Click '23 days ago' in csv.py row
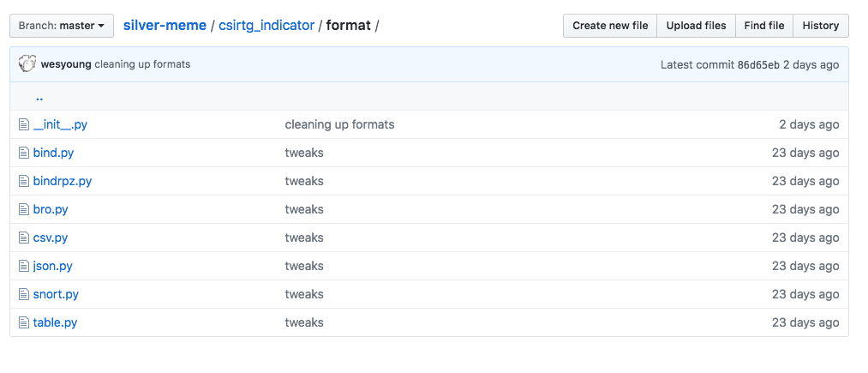Screen dimensions: 868x373 (805, 238)
